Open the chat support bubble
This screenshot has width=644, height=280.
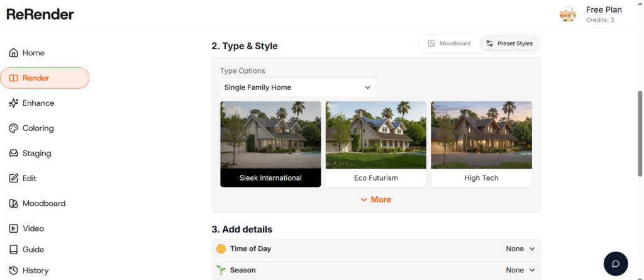(x=616, y=264)
